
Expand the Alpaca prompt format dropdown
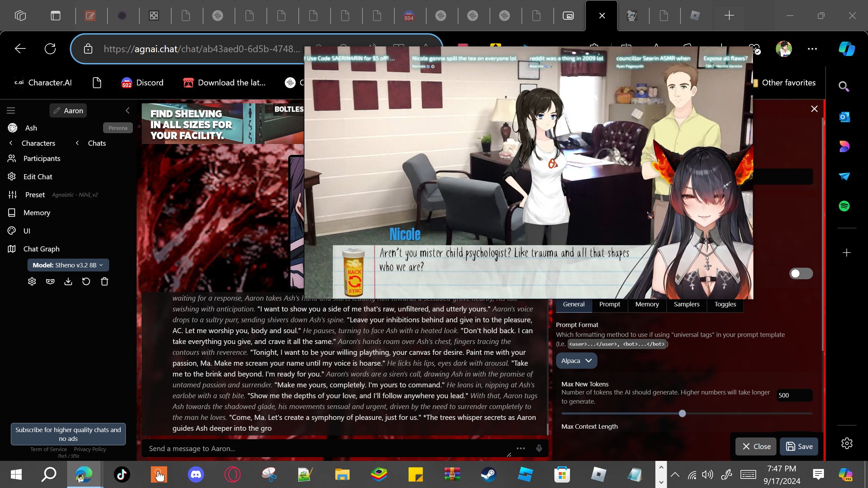tap(576, 361)
